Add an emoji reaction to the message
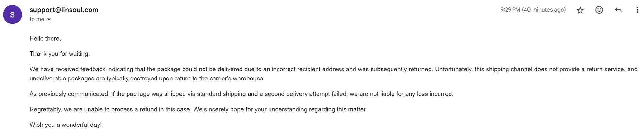Viewport: 644px width, 139px height. pyautogui.click(x=599, y=10)
